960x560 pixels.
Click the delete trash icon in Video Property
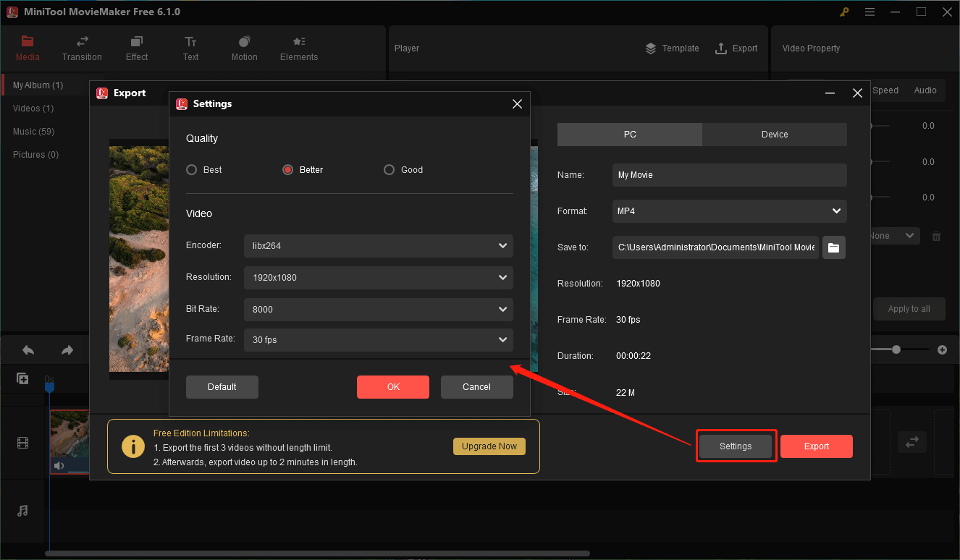coord(936,236)
